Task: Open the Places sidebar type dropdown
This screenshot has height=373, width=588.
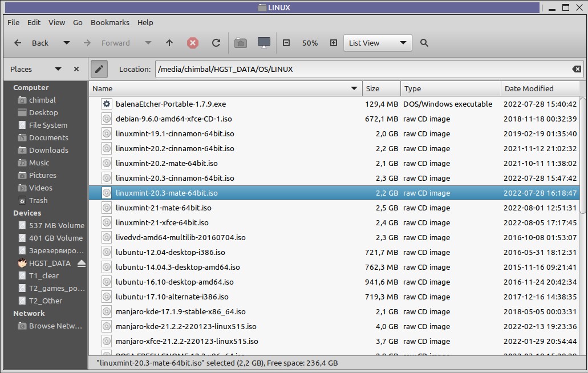Action: click(58, 69)
